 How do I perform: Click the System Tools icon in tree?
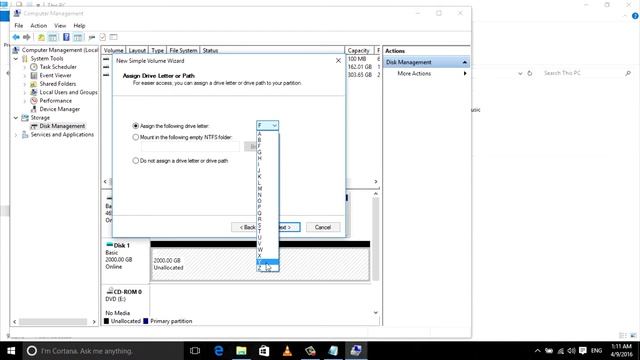coord(25,58)
